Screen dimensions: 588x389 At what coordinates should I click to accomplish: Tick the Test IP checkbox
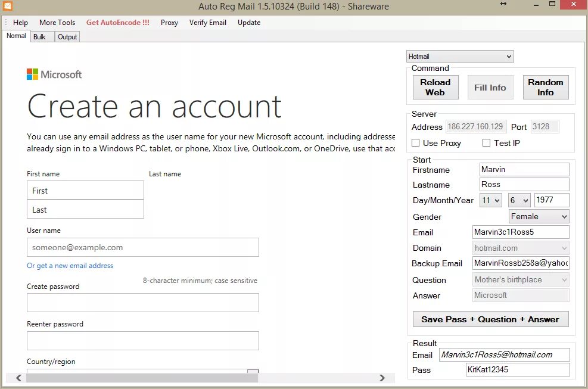tap(486, 143)
